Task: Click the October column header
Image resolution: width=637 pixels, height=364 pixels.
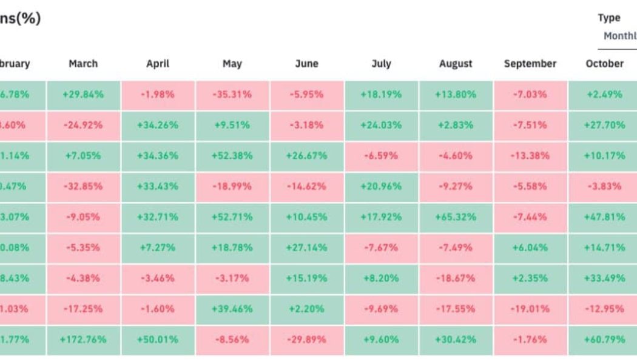Action: (x=605, y=63)
